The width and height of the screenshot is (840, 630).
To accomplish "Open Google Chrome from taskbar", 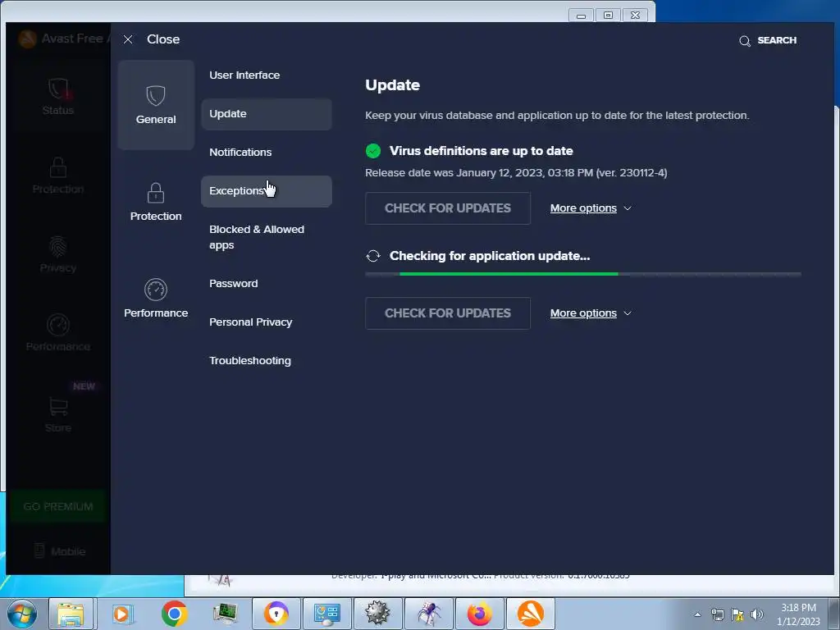I will pyautogui.click(x=174, y=614).
